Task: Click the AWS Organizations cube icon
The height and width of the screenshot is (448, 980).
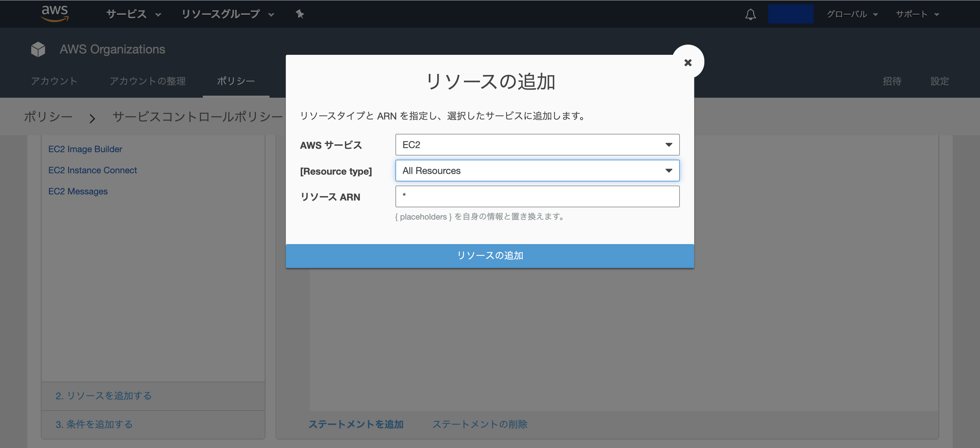Action: pos(38,49)
